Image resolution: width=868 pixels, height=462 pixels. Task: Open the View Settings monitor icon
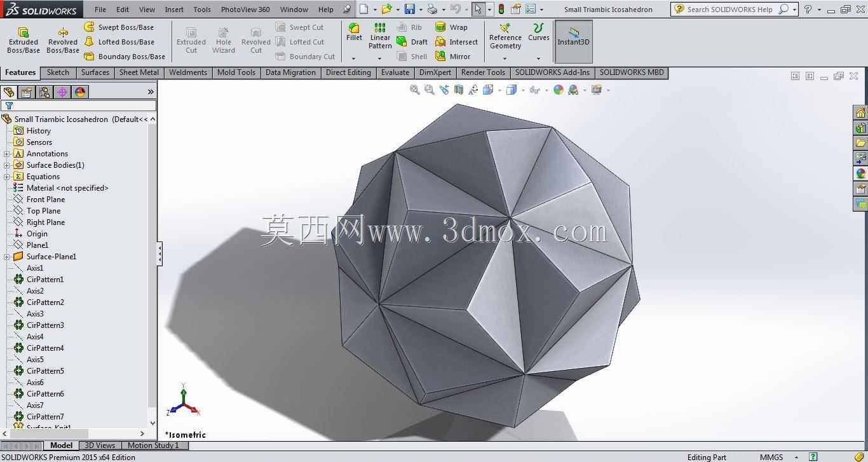[596, 90]
